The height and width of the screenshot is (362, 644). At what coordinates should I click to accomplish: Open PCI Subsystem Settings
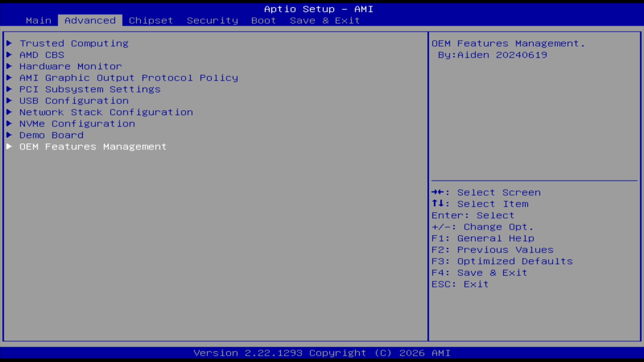(x=90, y=90)
